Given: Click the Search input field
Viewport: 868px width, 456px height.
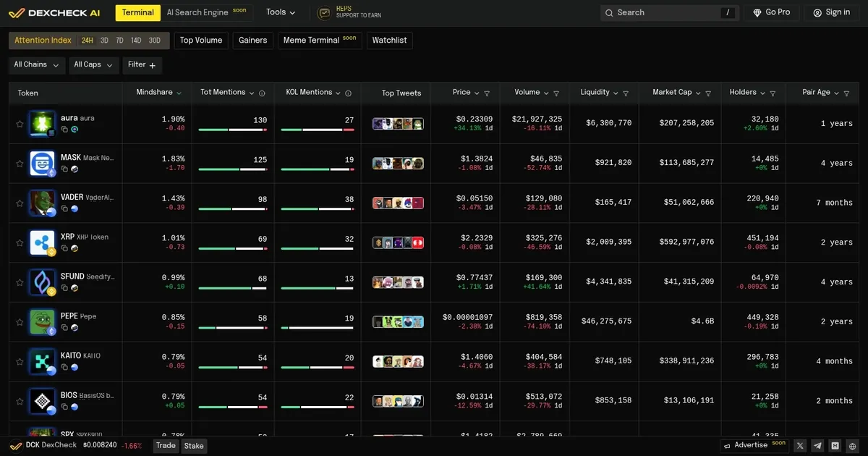Looking at the screenshot, I should pos(670,12).
